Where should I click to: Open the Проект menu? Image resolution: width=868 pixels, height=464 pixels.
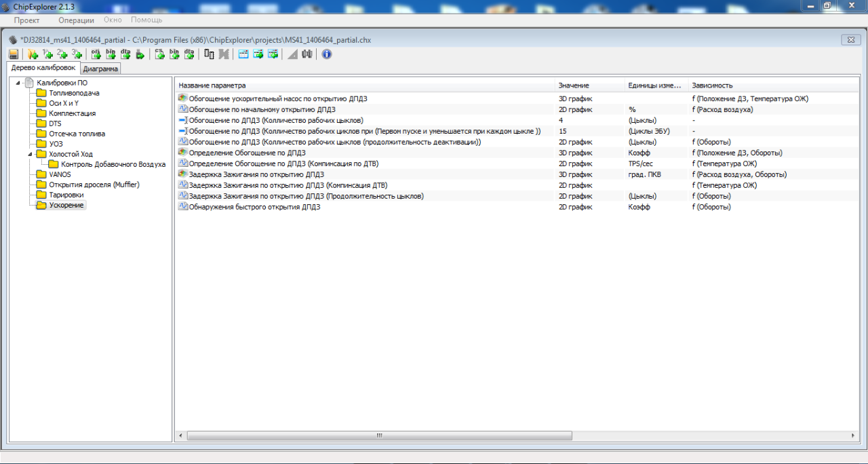pos(27,20)
